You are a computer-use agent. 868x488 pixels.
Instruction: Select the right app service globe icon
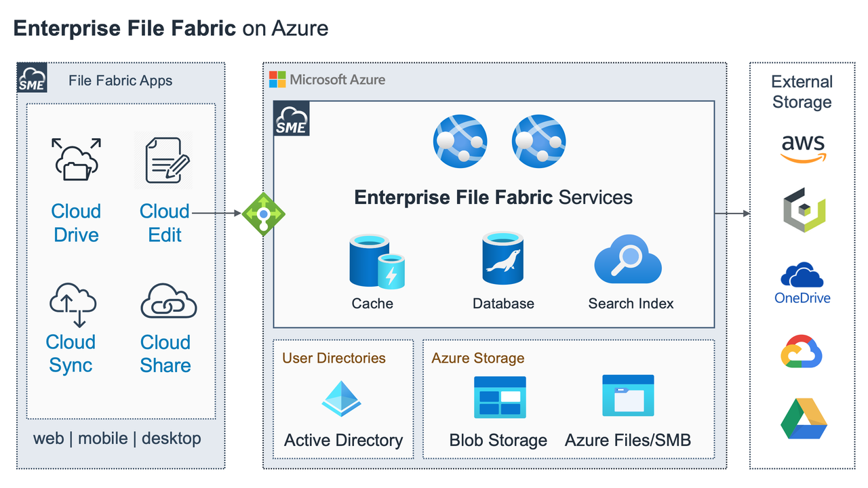[539, 141]
